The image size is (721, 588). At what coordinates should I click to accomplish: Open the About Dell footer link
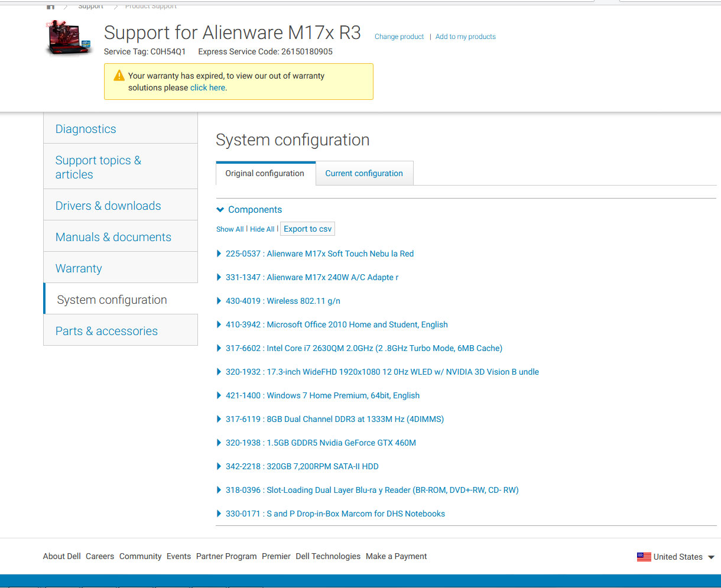[x=62, y=556]
